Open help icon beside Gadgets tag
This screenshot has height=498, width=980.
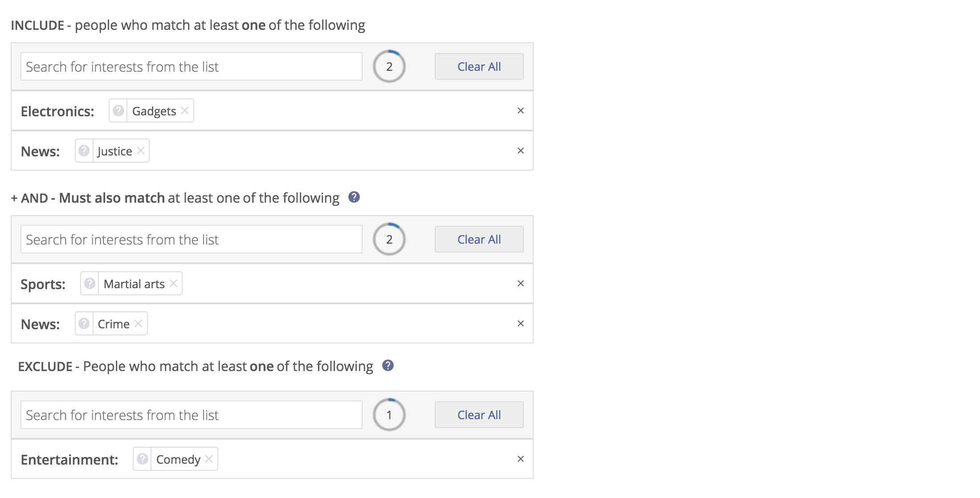pyautogui.click(x=118, y=110)
